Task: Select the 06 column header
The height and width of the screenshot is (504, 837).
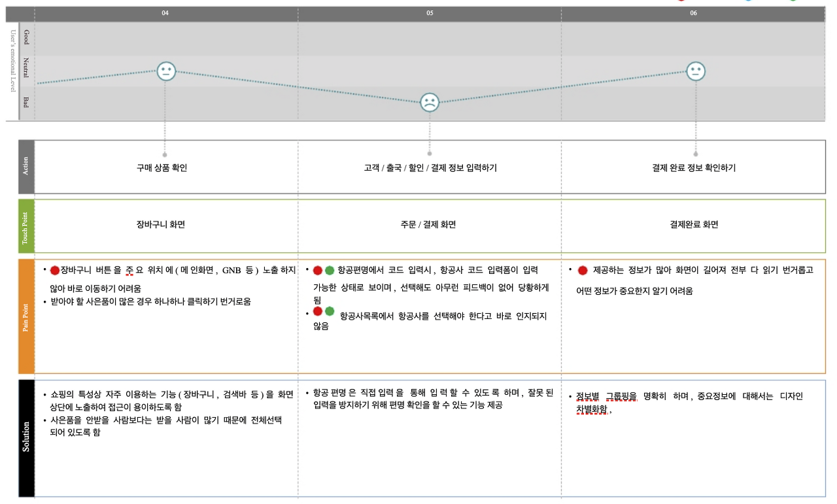Action: click(x=693, y=13)
